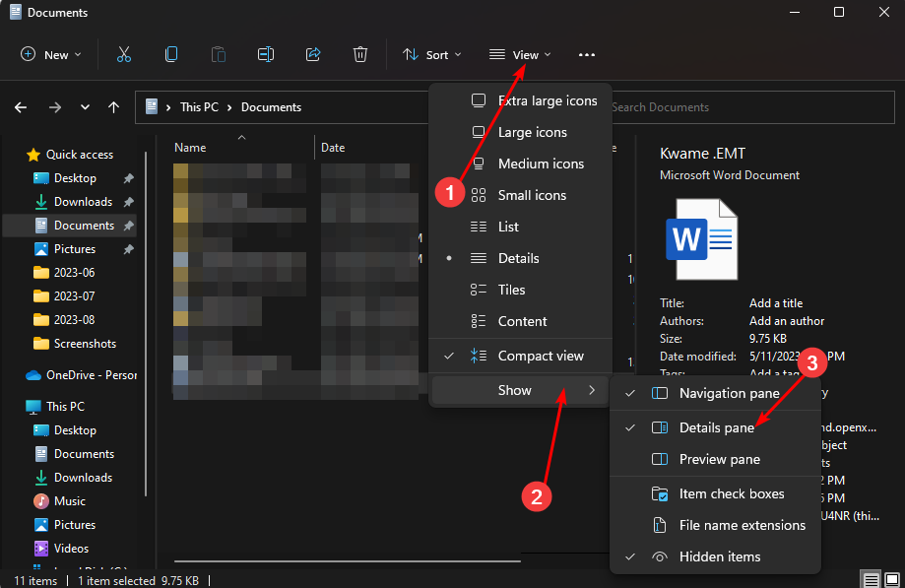
Task: Toggle Details pane in Show submenu
Action: [715, 427]
